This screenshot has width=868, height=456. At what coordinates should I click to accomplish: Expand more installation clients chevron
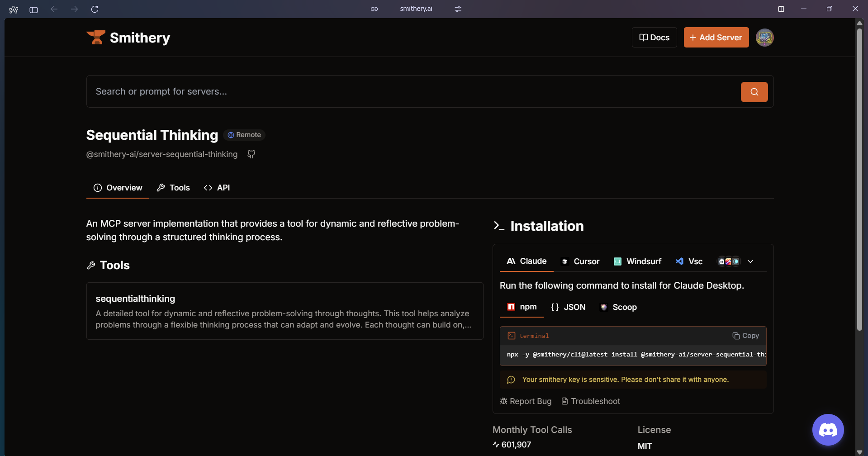click(750, 261)
